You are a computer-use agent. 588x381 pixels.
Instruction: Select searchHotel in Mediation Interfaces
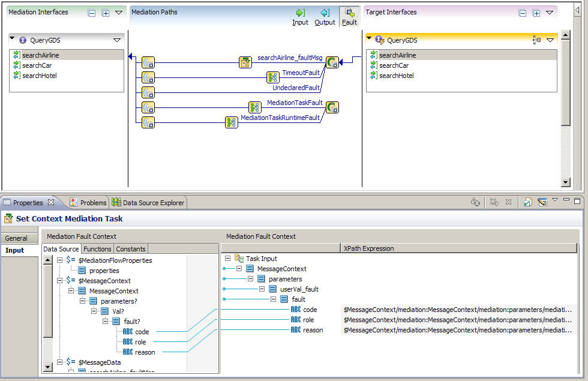[39, 76]
